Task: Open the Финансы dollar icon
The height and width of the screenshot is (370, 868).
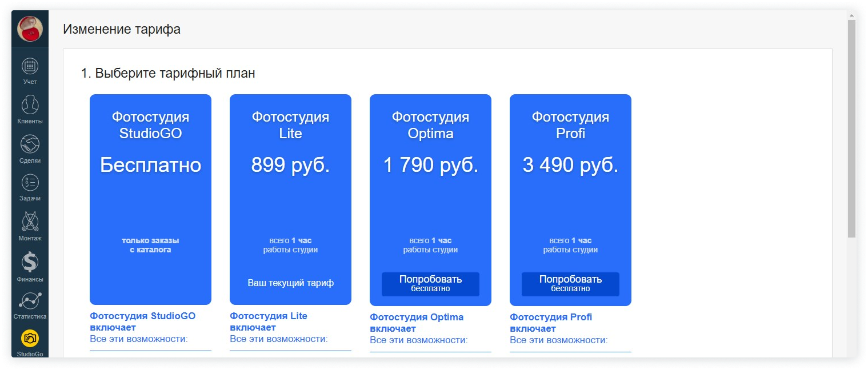Action: coord(30,262)
